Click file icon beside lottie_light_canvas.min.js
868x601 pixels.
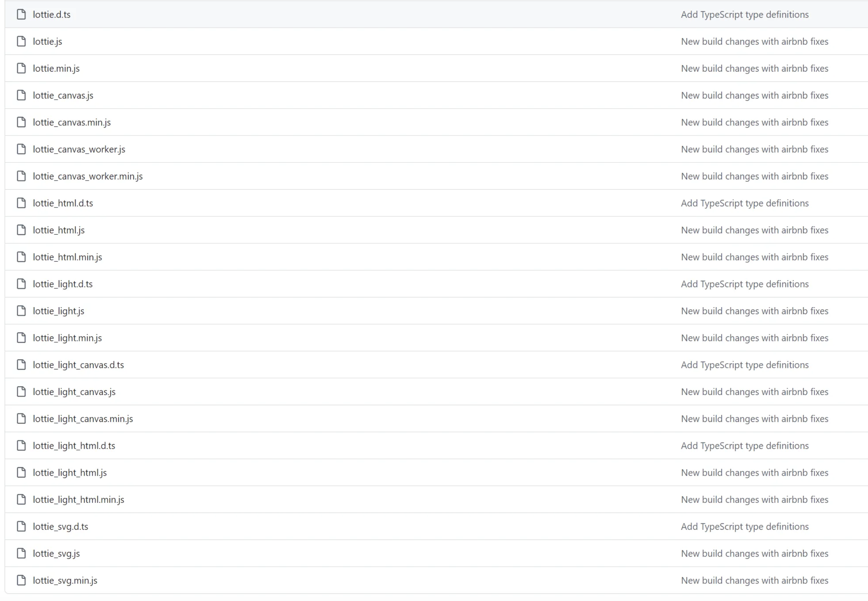click(x=21, y=418)
